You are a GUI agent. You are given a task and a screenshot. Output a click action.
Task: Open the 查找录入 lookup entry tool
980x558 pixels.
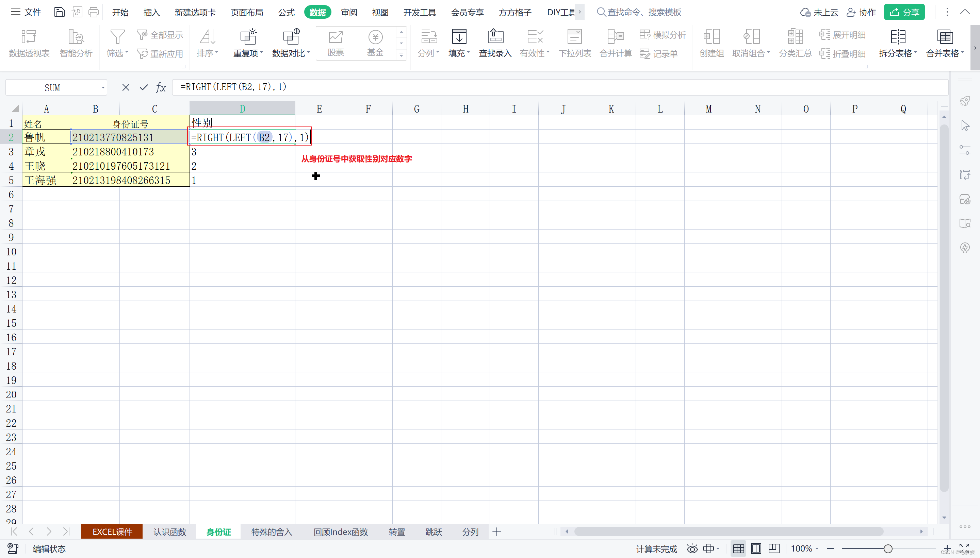[495, 43]
